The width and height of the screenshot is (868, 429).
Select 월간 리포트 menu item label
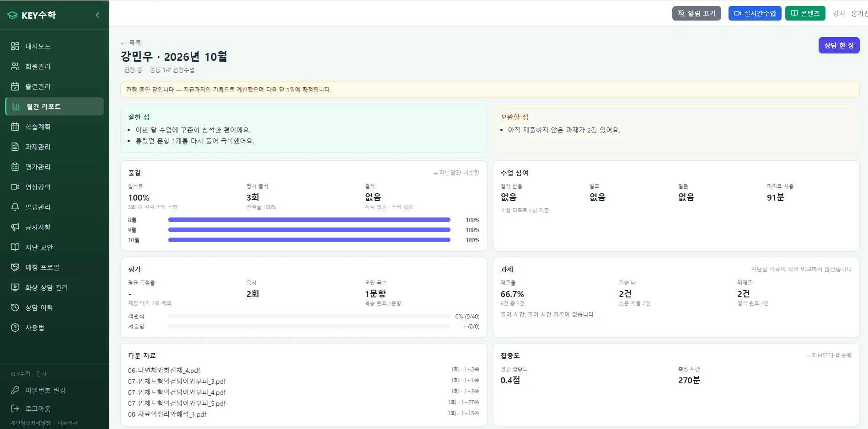(43, 106)
